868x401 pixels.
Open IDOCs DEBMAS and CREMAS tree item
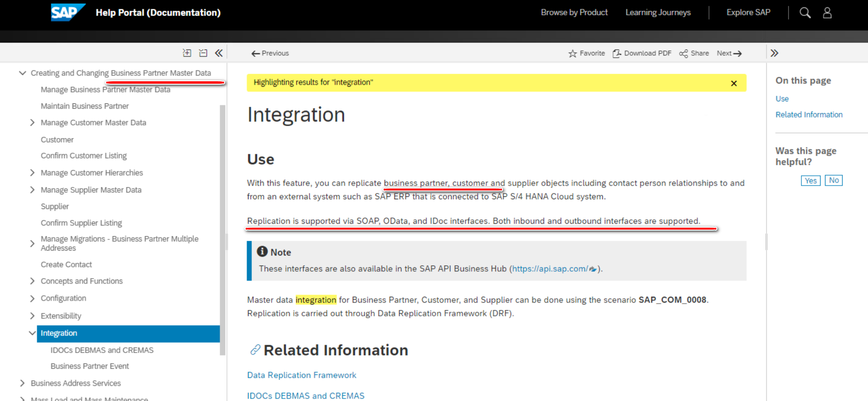102,350
